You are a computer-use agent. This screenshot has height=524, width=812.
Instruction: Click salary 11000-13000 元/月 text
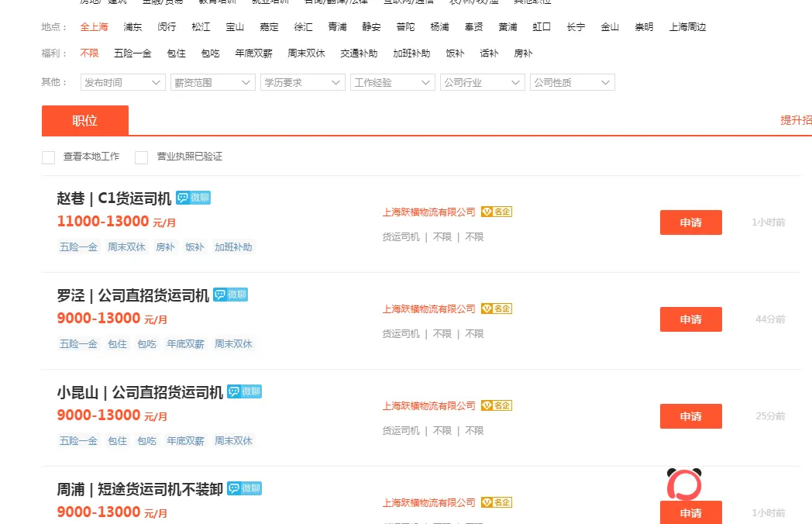click(116, 222)
